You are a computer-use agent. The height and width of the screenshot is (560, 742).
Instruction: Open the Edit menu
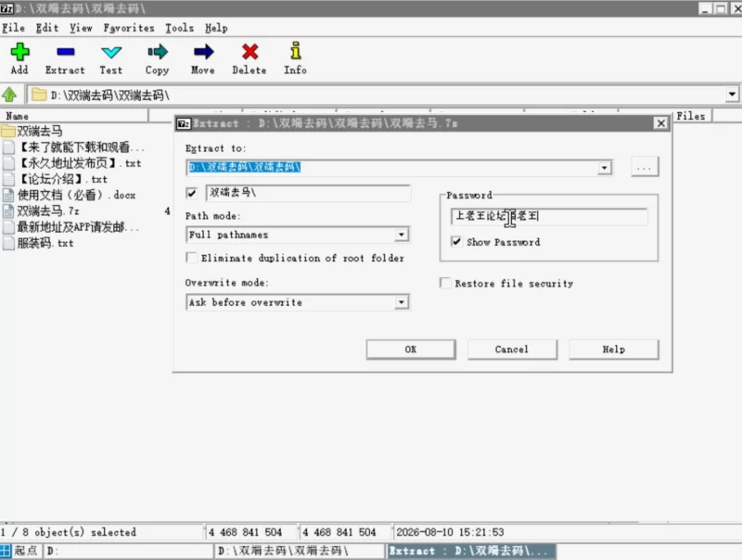[47, 28]
